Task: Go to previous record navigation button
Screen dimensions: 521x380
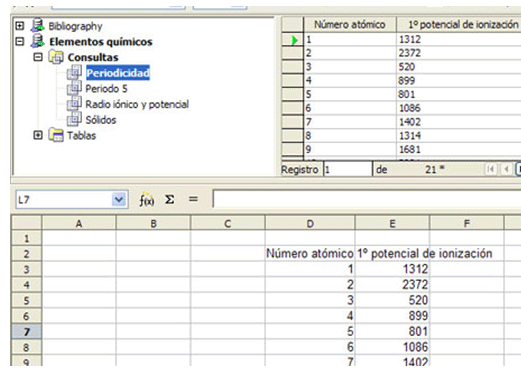Action: [507, 169]
